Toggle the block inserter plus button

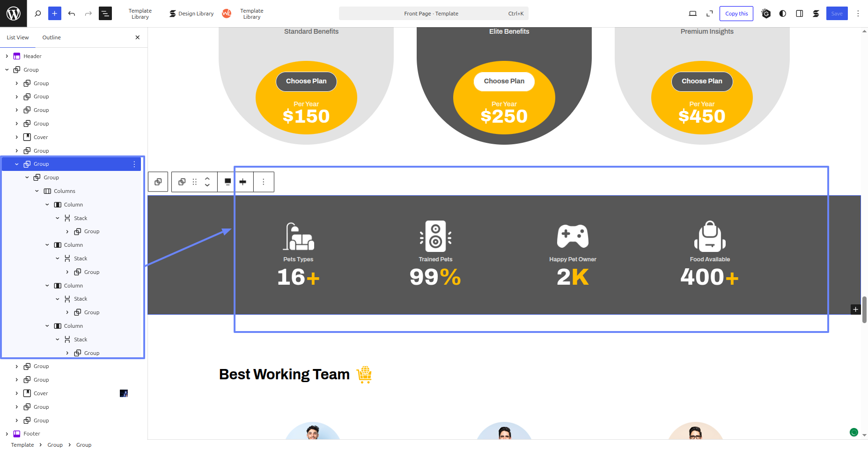pos(55,14)
